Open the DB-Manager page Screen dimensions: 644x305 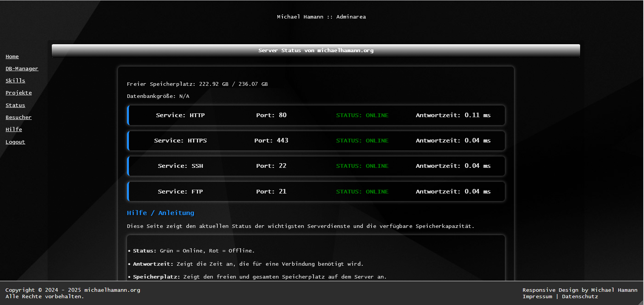coord(22,68)
